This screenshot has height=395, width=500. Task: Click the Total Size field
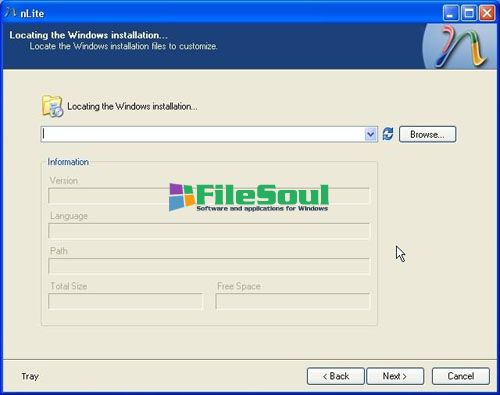click(x=125, y=301)
